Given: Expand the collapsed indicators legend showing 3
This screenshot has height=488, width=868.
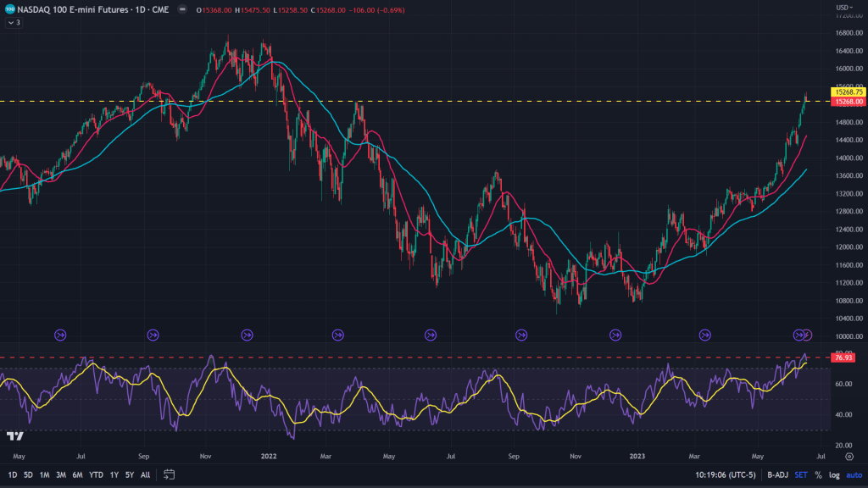Looking at the screenshot, I should coord(13,23).
